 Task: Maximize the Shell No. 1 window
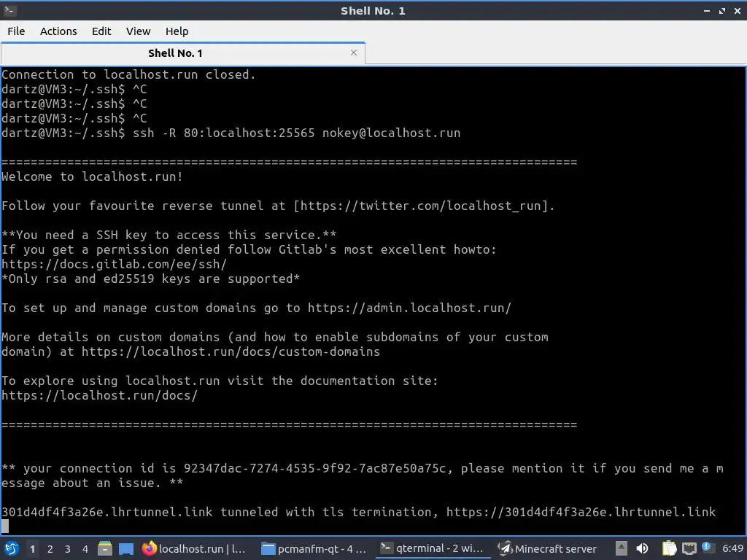(x=721, y=10)
